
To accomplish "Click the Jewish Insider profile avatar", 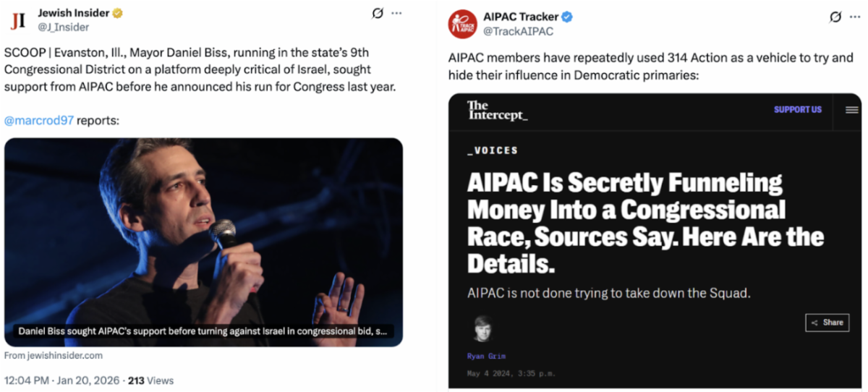I will (x=18, y=20).
